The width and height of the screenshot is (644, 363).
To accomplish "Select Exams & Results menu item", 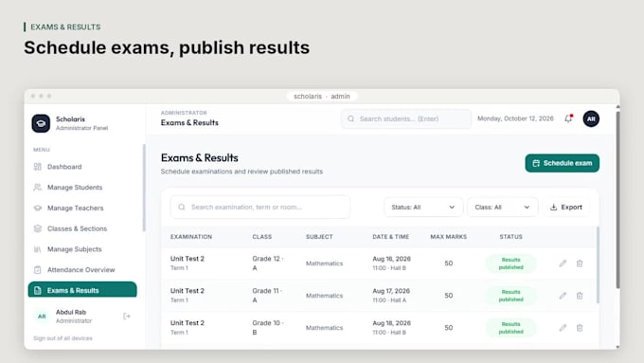I will pos(82,289).
